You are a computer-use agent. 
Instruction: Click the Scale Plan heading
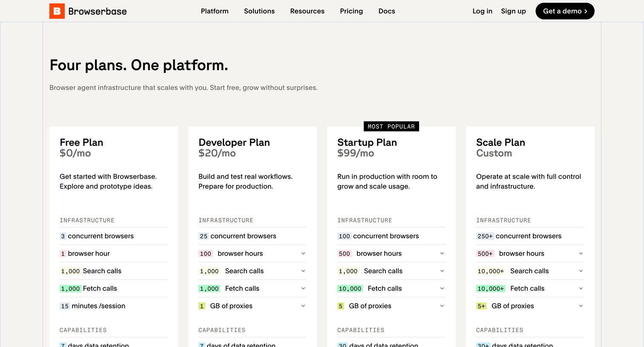click(x=500, y=142)
